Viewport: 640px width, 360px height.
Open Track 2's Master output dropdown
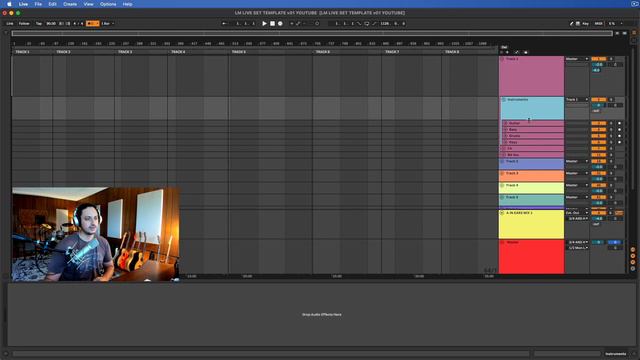[x=577, y=161]
